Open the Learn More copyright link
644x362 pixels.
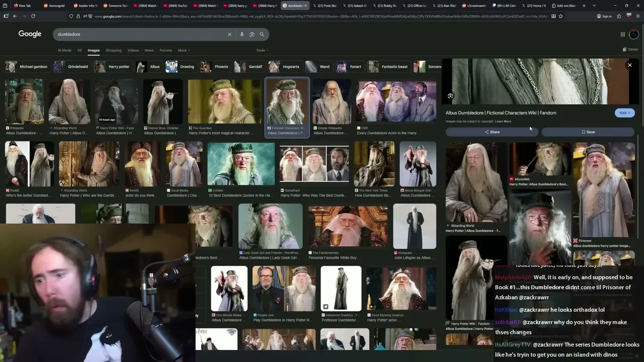click(x=503, y=121)
